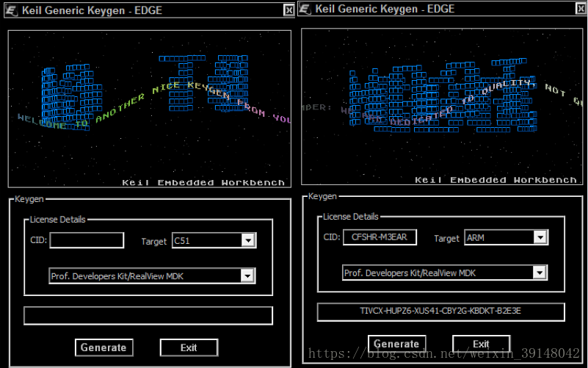Close the right Keil Generic Keygen window

pyautogui.click(x=581, y=9)
